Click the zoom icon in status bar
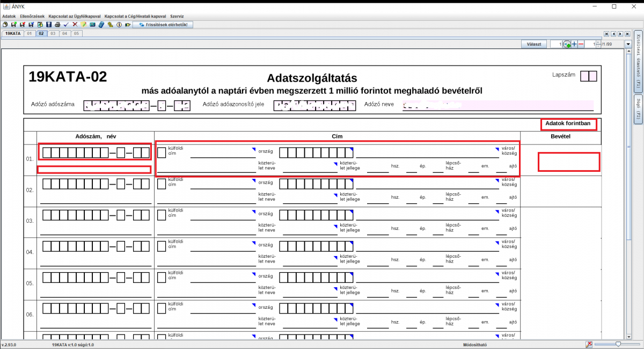This screenshot has height=349, width=644. (589, 344)
